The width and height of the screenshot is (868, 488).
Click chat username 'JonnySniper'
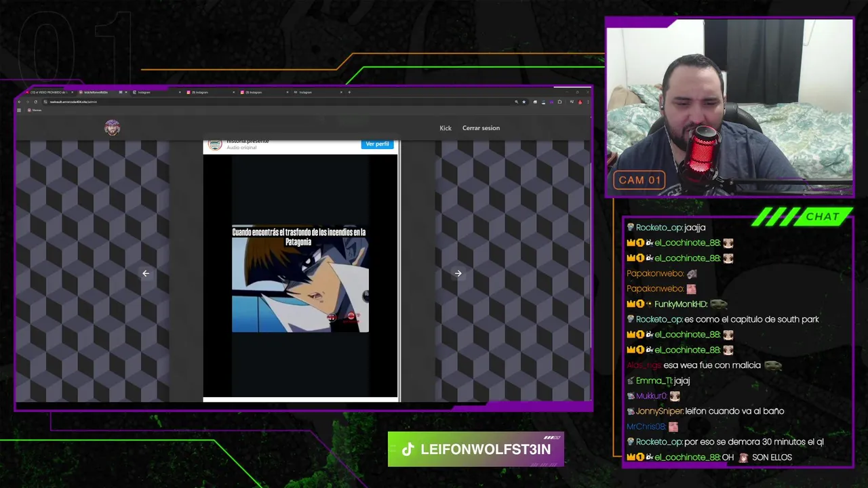pos(659,411)
